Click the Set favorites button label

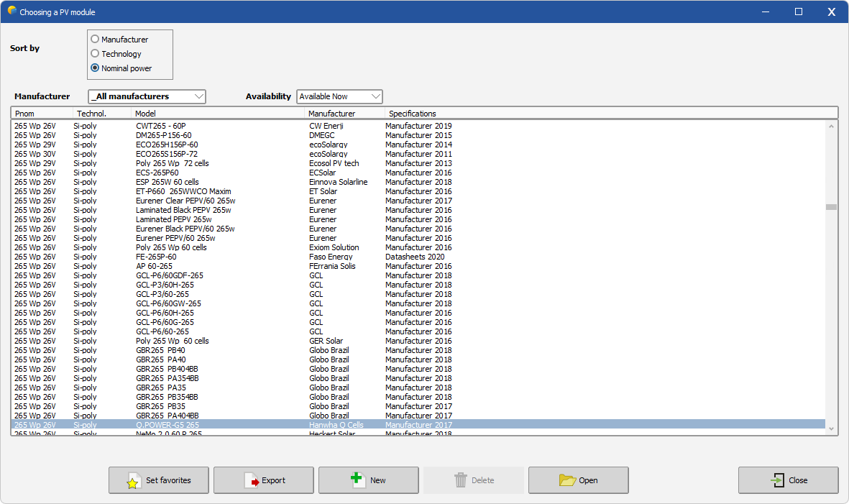(168, 480)
